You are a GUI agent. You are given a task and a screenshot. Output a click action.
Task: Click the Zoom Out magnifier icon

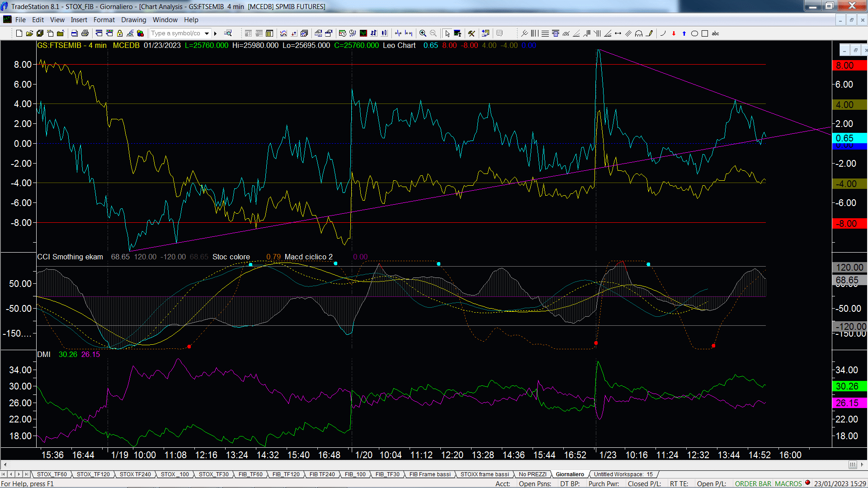click(x=433, y=33)
